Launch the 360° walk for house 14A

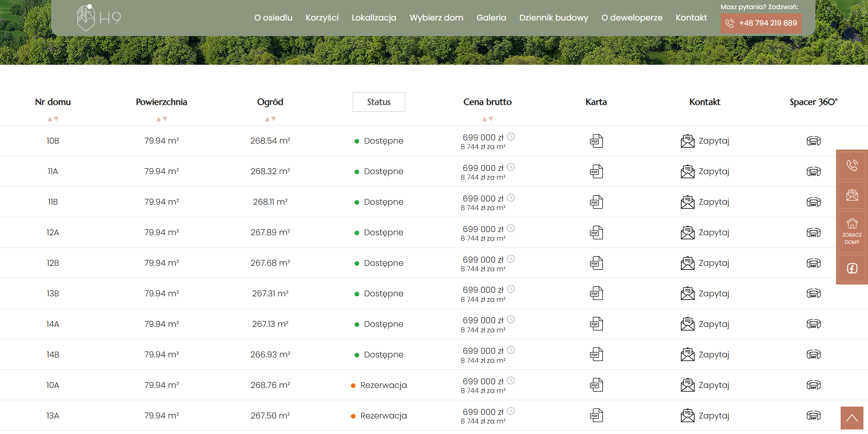pos(813,324)
